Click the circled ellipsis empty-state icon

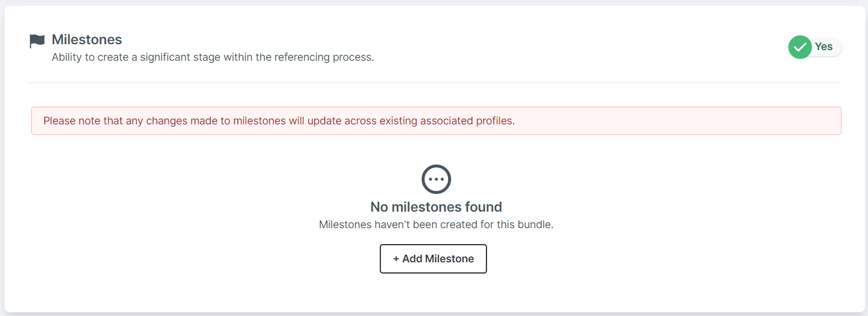436,179
